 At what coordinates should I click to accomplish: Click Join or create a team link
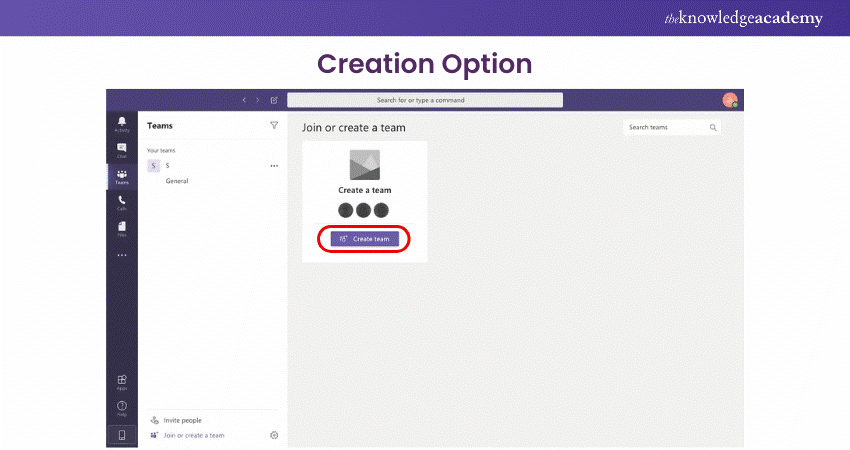[193, 435]
